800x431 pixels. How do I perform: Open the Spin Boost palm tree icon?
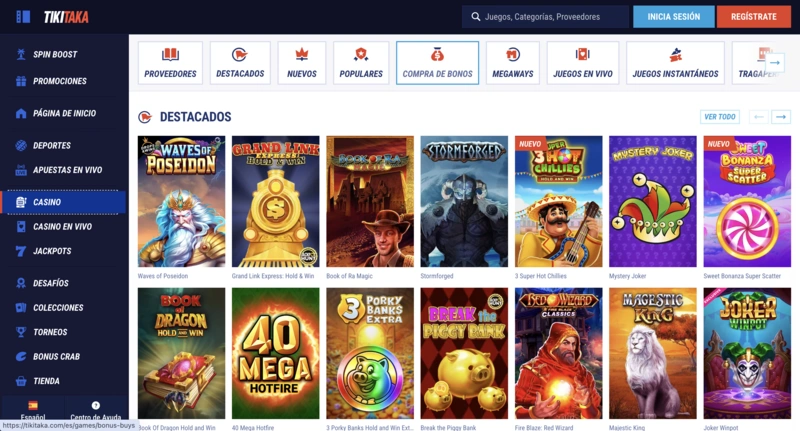pyautogui.click(x=21, y=54)
